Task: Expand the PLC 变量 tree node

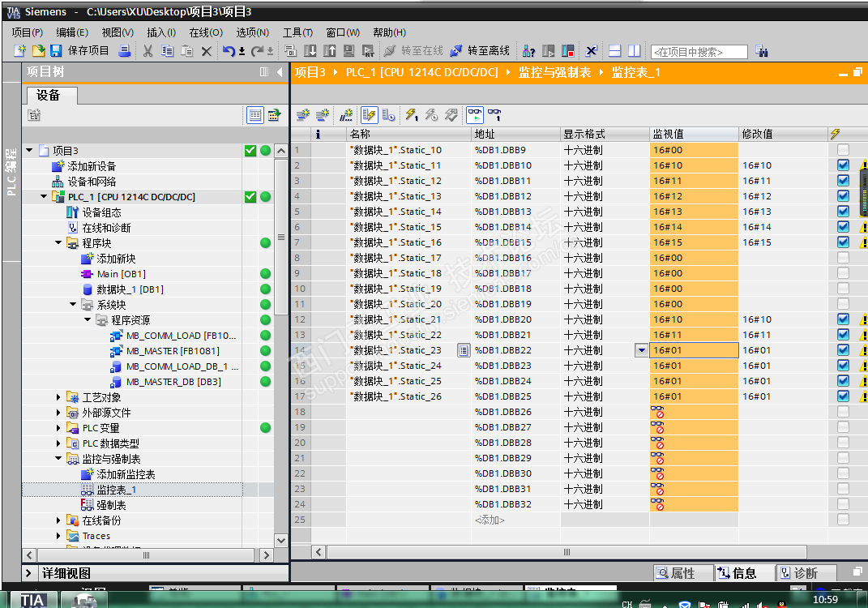Action: (x=58, y=427)
